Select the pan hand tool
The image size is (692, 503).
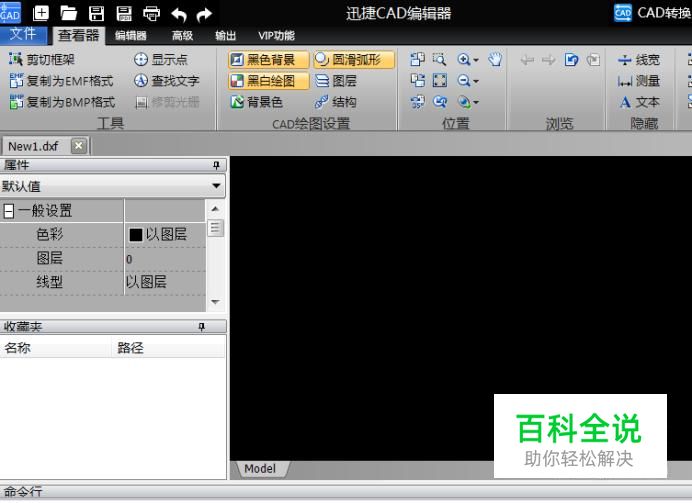tap(495, 60)
